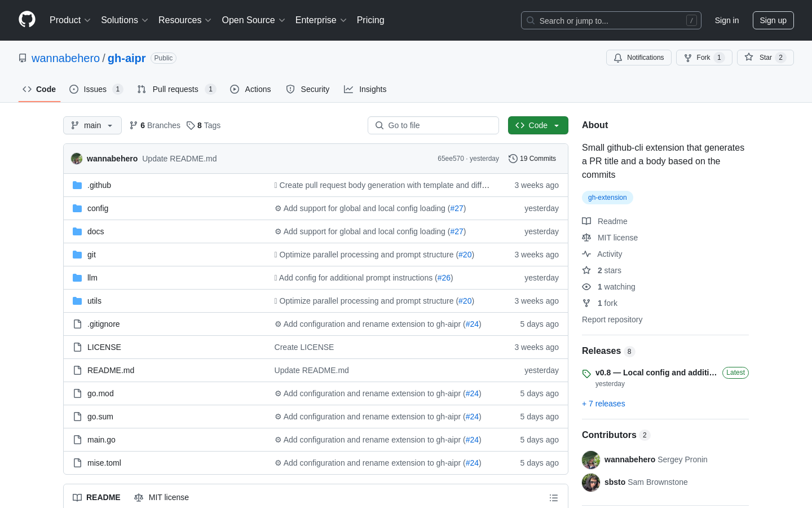Expand the Enterprise menu
Screen dimensions: 812x508
pyautogui.click(x=321, y=20)
